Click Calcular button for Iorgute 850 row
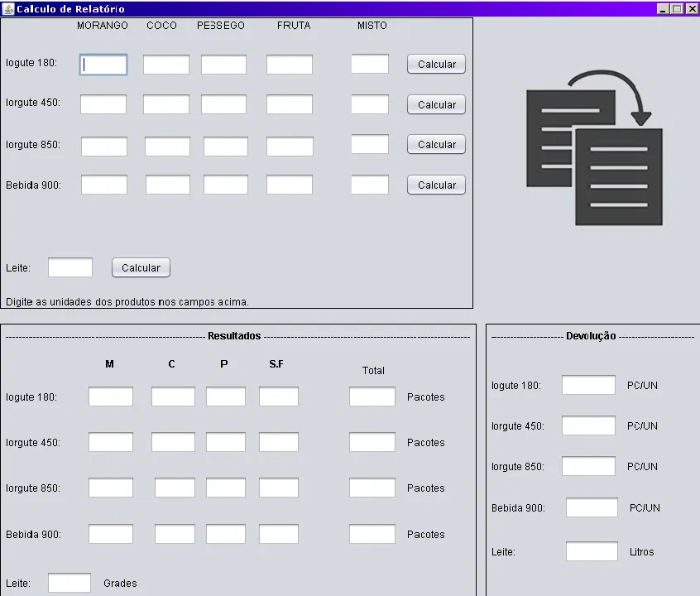Viewport: 700px width, 596px height. point(436,145)
